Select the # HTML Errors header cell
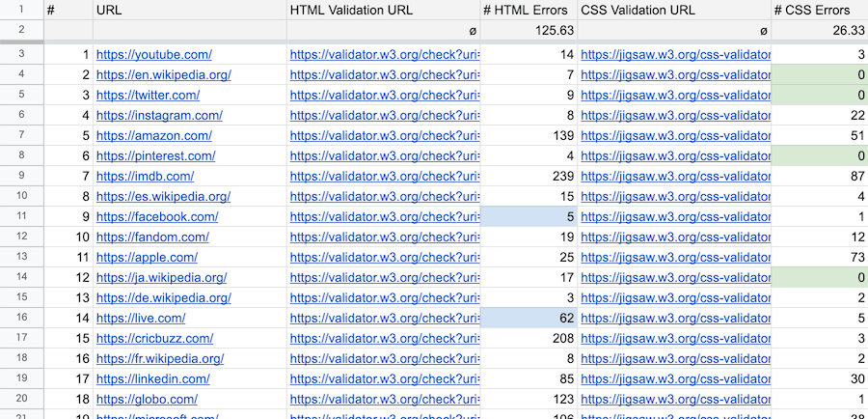 point(529,10)
